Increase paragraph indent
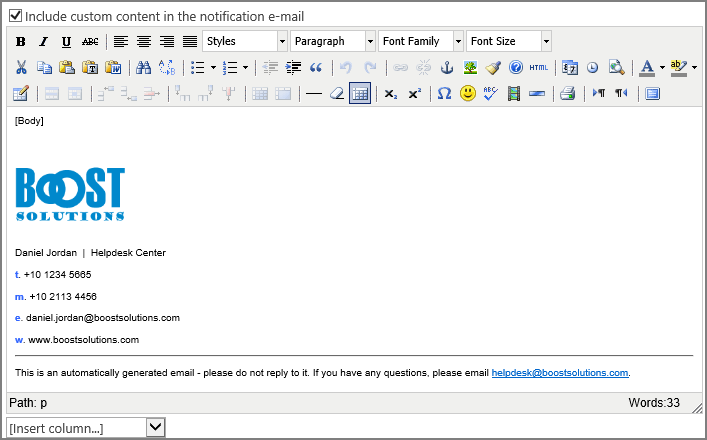Image resolution: width=707 pixels, height=440 pixels. pyautogui.click(x=293, y=68)
